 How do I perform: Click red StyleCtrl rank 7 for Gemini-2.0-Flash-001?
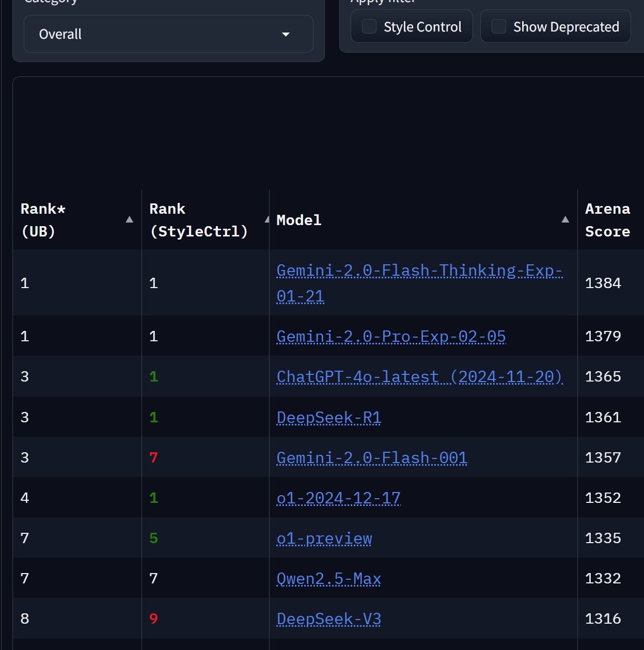pos(153,457)
